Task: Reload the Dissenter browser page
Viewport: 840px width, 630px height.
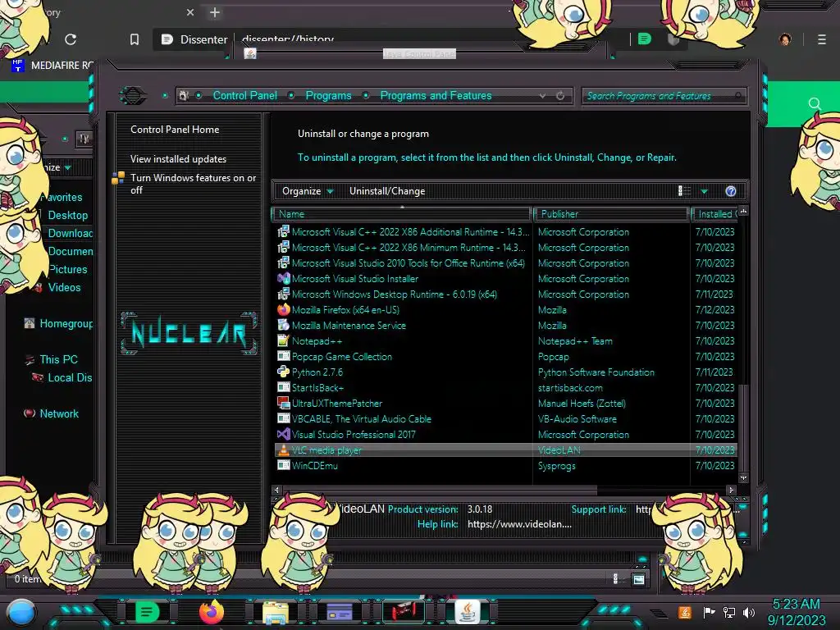Action: [x=71, y=39]
